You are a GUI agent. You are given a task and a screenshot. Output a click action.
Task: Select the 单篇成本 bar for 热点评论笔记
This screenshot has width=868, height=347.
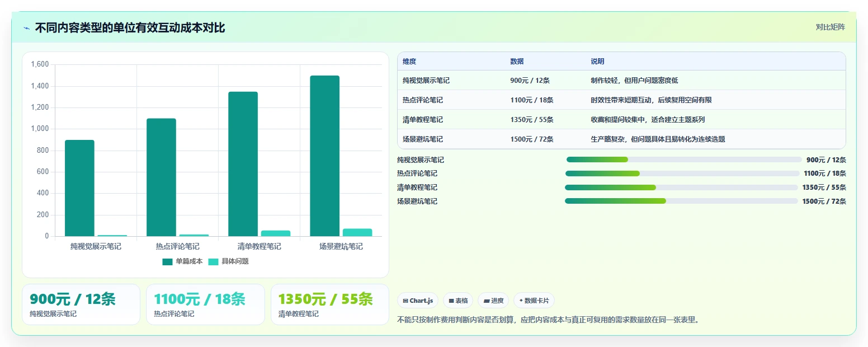tap(161, 177)
